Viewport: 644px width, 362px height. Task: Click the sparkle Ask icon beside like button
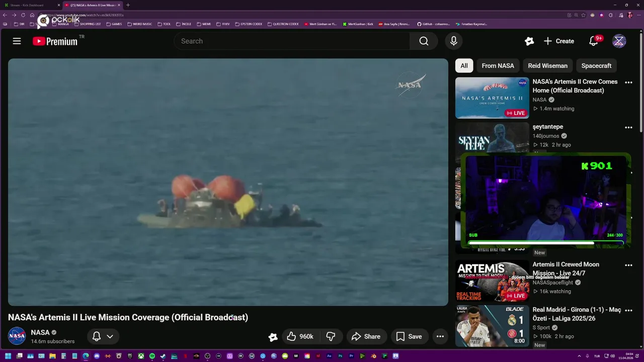pos(273,337)
